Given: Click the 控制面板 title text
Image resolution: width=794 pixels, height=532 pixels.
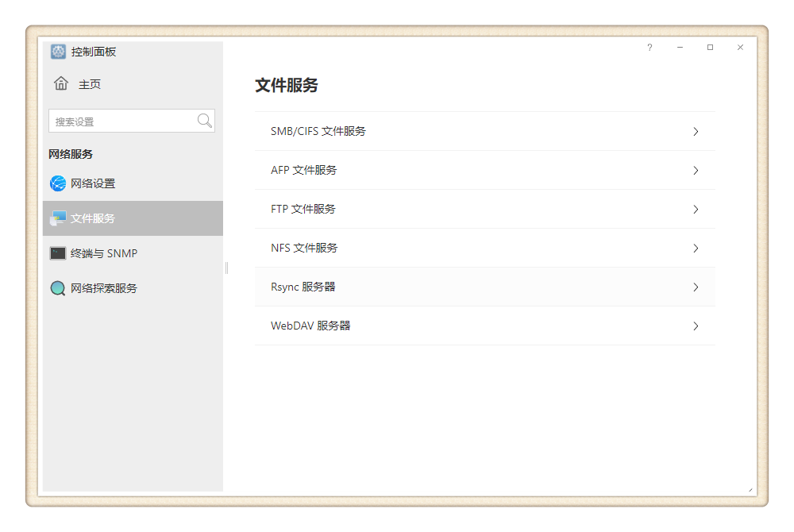Looking at the screenshot, I should (94, 52).
